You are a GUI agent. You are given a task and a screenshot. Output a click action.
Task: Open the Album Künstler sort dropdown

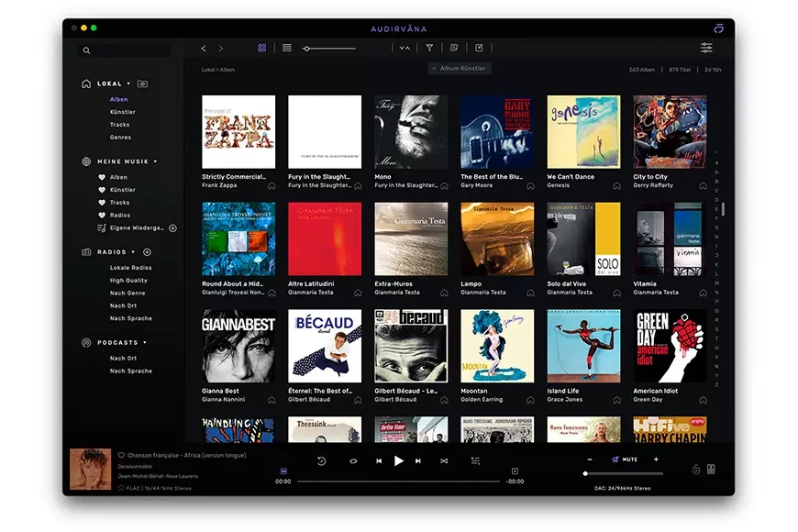[x=460, y=69]
